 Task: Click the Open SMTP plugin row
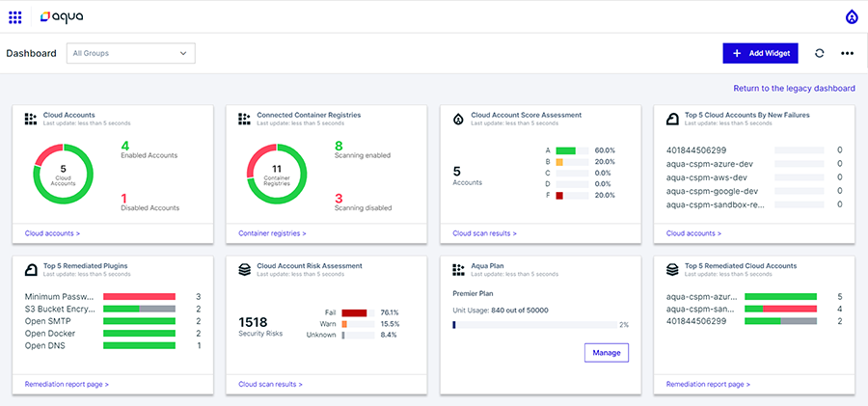tap(113, 321)
